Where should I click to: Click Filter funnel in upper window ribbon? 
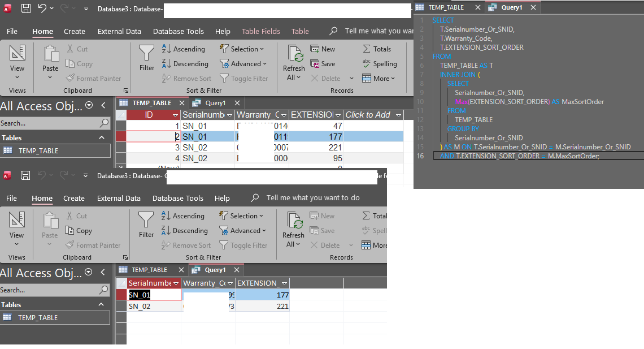147,58
